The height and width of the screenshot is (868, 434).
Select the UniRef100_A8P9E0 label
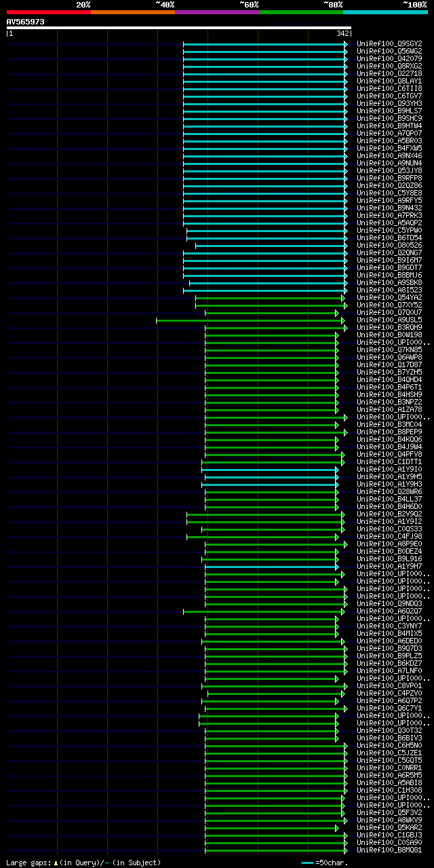[389, 544]
